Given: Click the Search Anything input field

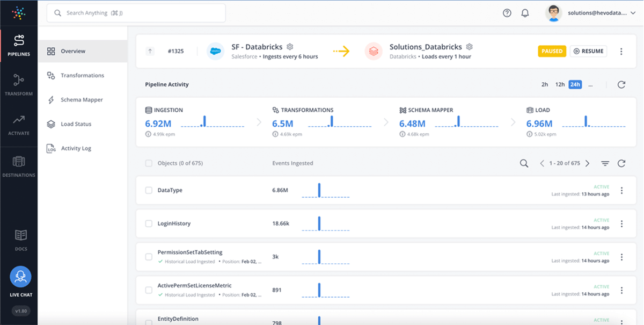Looking at the screenshot, I should pyautogui.click(x=136, y=13).
